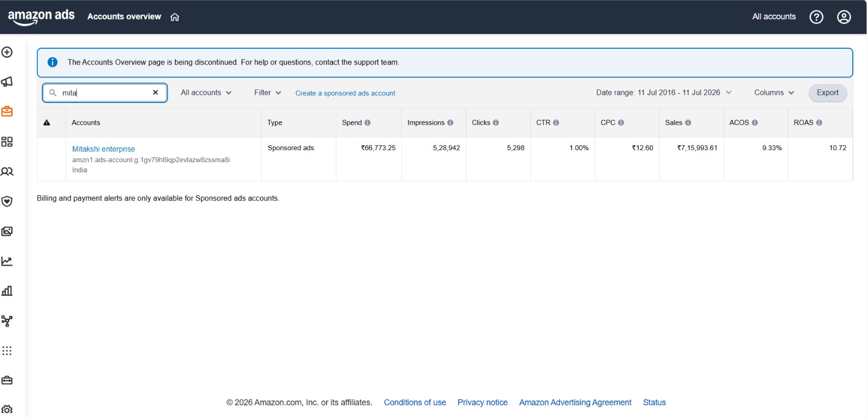The width and height of the screenshot is (868, 419).
Task: Click the Sales info icon
Action: tap(688, 123)
